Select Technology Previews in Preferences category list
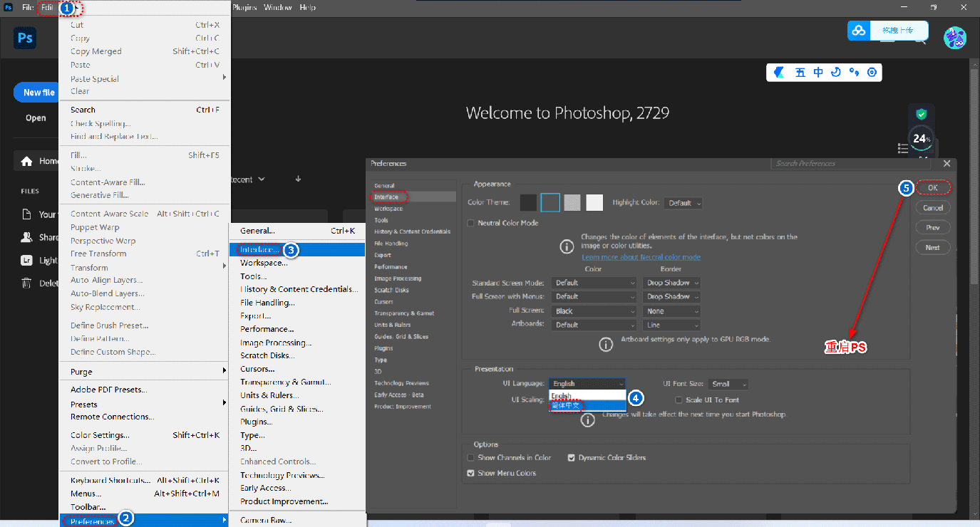 click(402, 383)
